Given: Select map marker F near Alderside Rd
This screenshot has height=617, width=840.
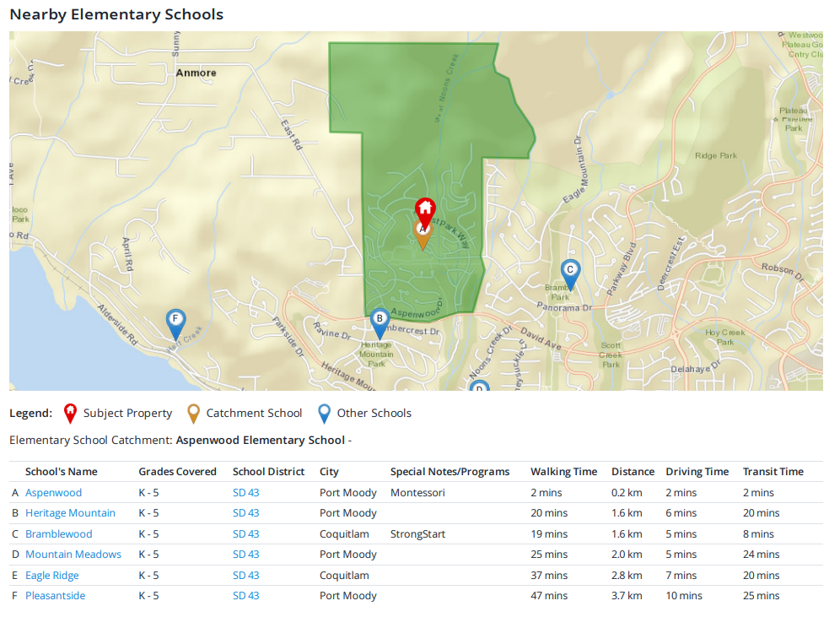Looking at the screenshot, I should point(175,324).
